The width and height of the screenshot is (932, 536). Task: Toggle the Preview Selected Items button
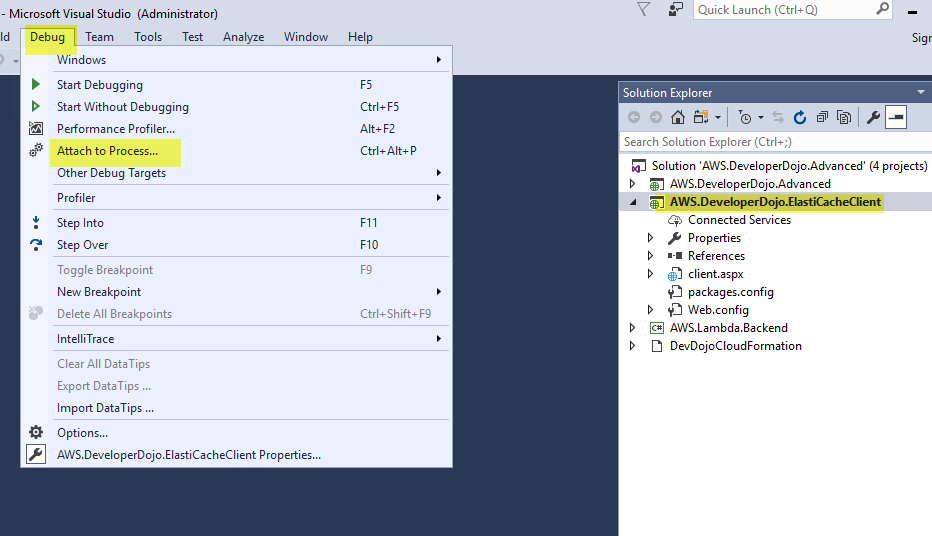coord(896,117)
